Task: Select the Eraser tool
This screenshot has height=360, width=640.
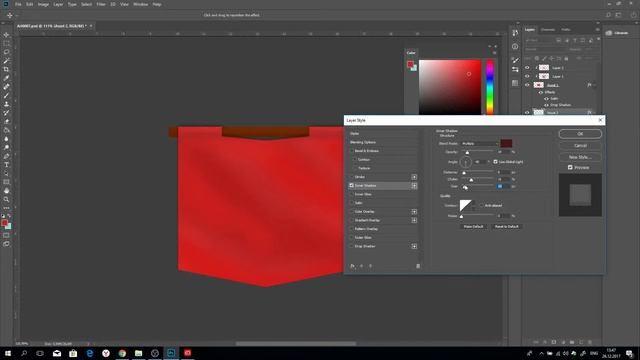Action: tap(6, 122)
